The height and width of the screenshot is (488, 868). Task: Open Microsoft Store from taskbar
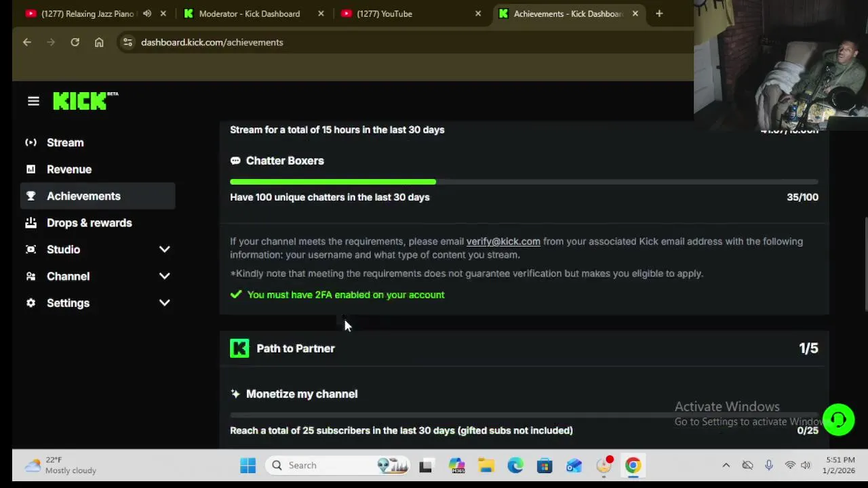coord(545,466)
